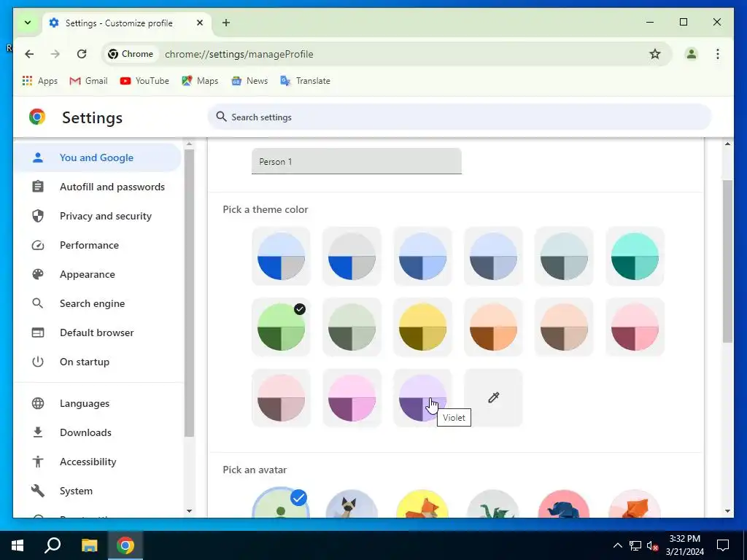747x560 pixels.
Task: Pick the bright pink magenta theme color
Action: (352, 397)
